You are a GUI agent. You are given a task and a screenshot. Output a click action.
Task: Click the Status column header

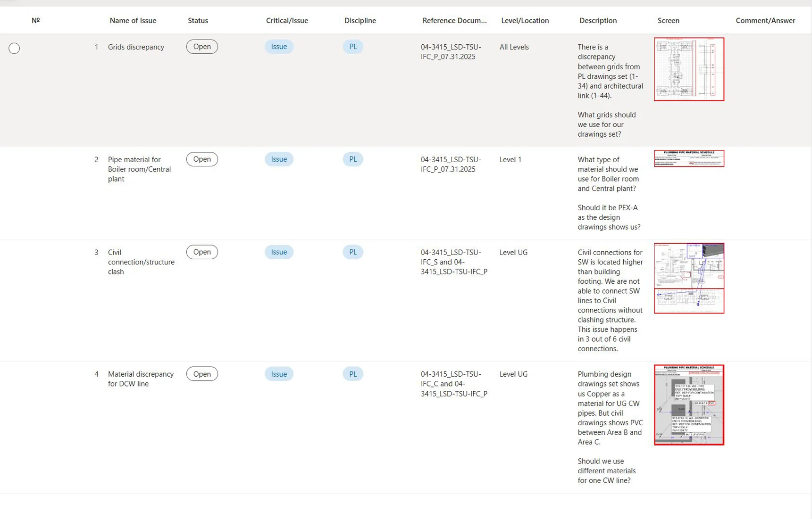click(198, 20)
